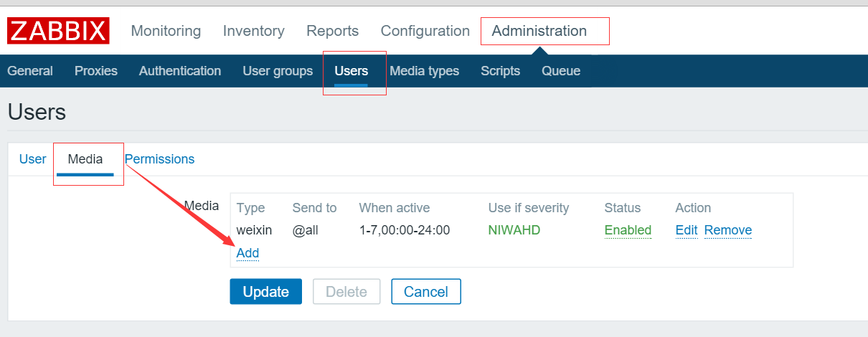Open the Media types section
868x337 pixels.
424,71
